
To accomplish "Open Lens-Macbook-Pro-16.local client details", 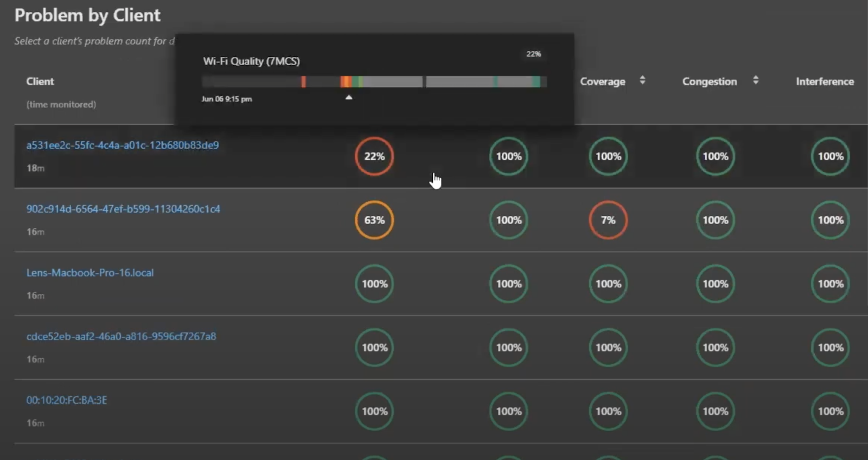I will click(90, 273).
